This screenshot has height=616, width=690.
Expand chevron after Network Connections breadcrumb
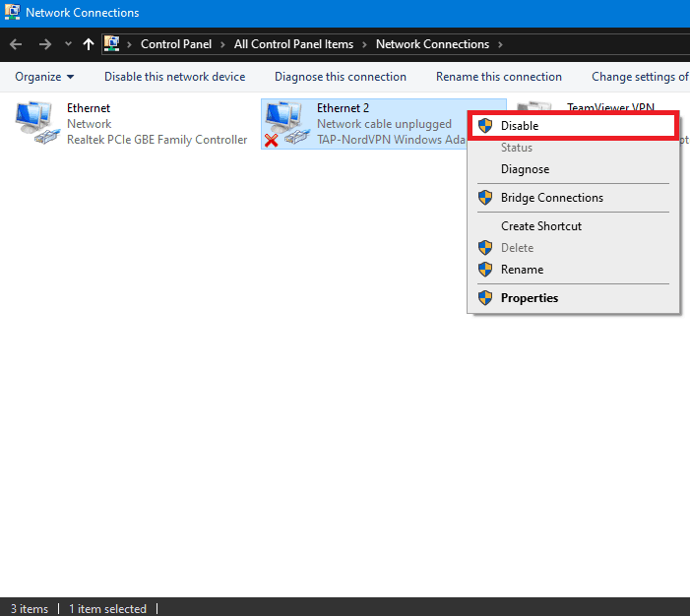(500, 44)
